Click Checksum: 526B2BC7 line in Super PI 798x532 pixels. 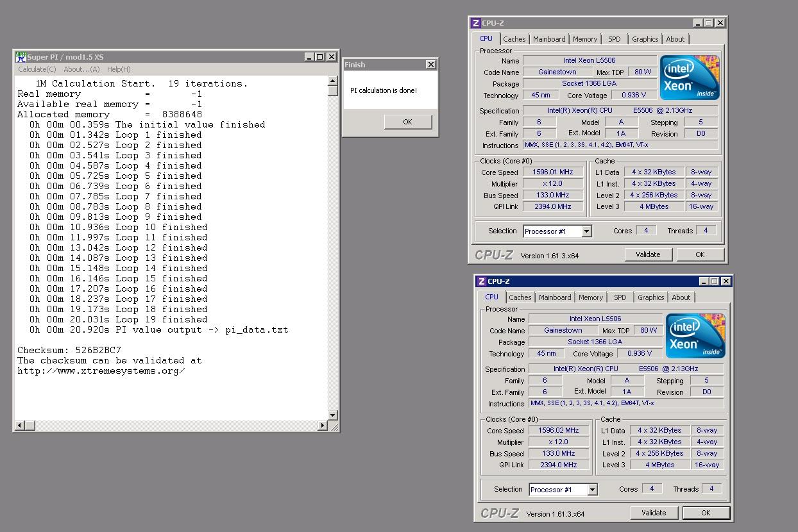tap(69, 350)
